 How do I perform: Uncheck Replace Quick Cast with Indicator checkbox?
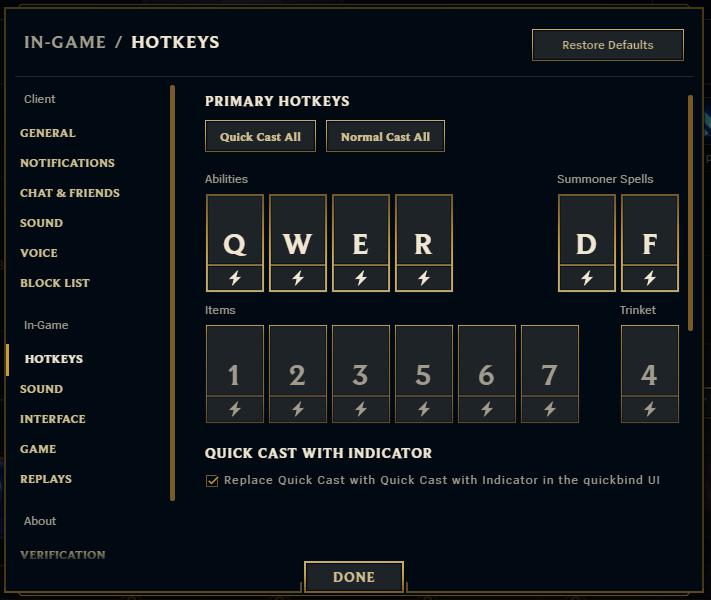[212, 481]
